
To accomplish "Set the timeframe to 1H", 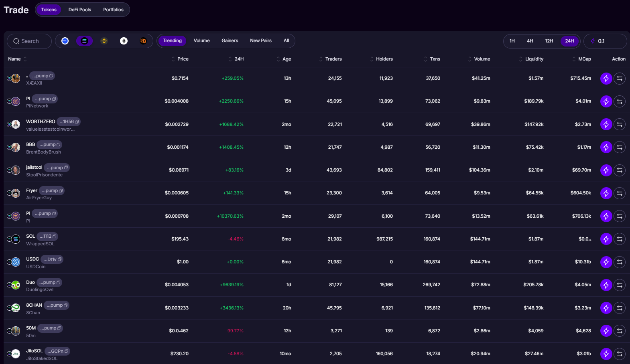I will 512,41.
